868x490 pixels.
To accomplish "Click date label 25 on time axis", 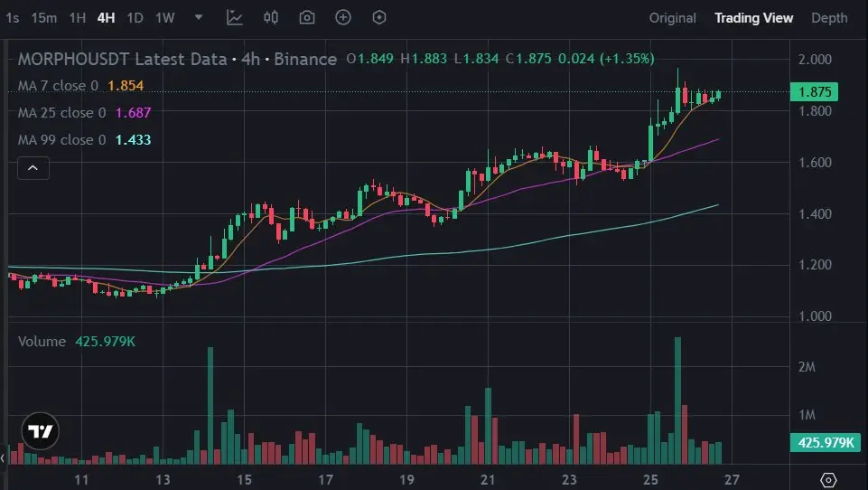I will pyautogui.click(x=650, y=479).
